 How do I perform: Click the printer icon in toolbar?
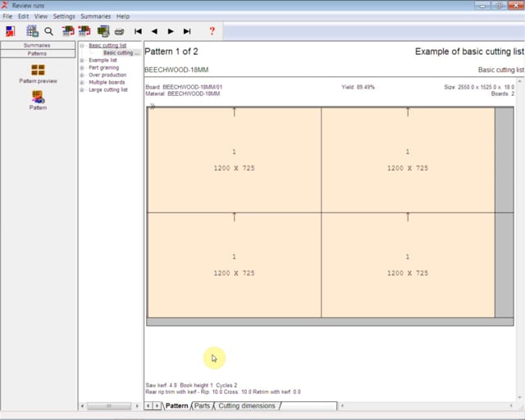click(x=119, y=32)
